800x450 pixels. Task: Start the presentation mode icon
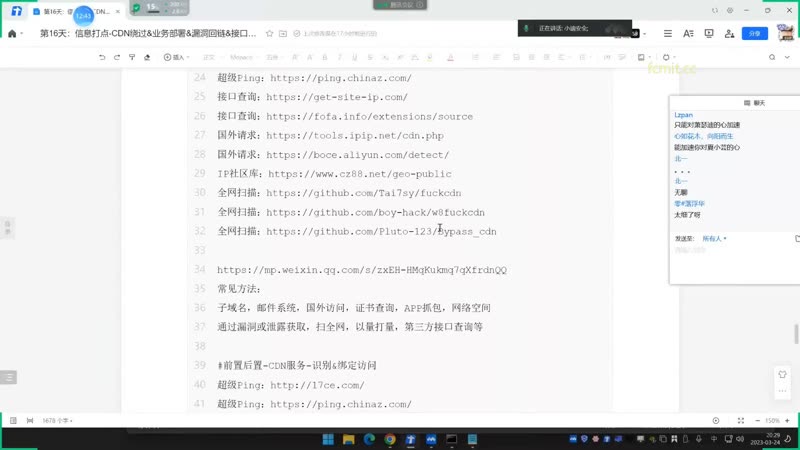[x=709, y=34]
